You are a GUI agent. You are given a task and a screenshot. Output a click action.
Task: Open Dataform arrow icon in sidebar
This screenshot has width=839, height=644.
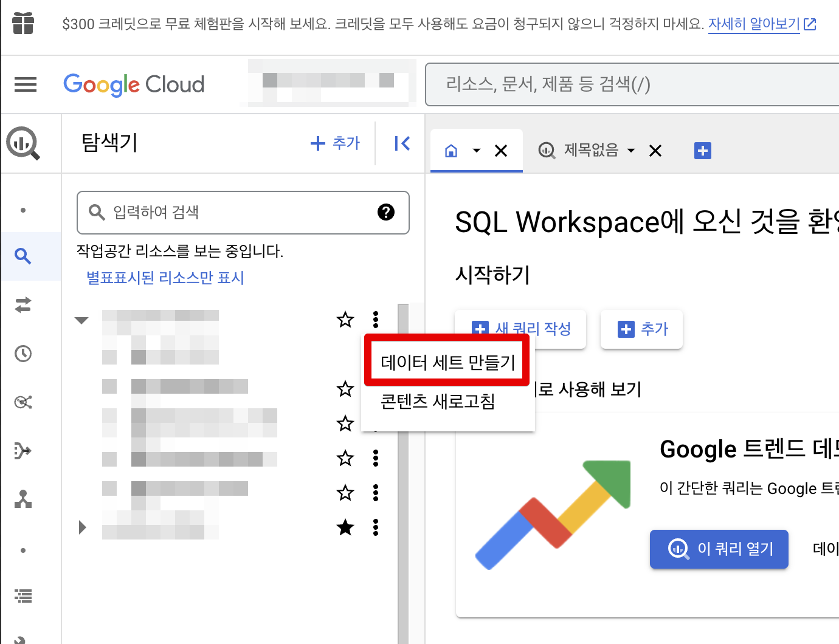click(23, 450)
